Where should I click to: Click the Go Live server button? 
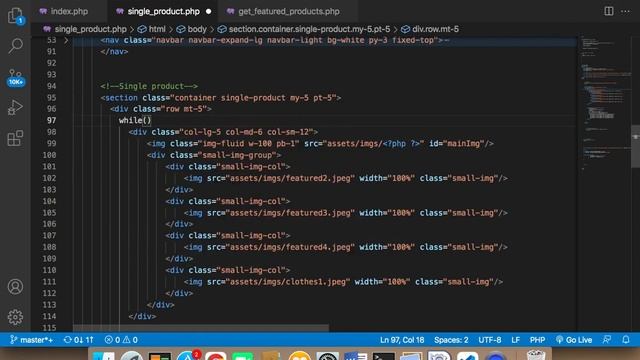(x=574, y=340)
